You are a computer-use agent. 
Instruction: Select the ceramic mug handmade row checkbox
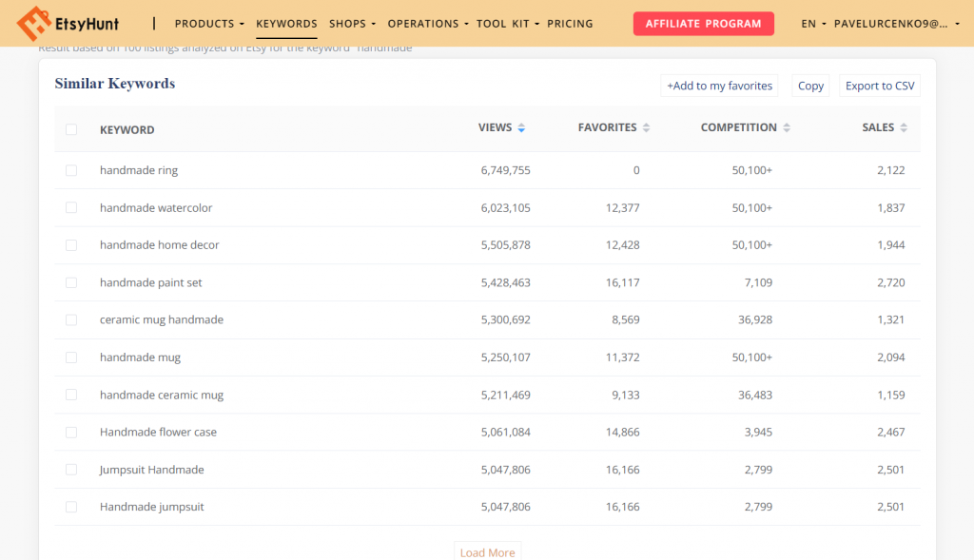tap(71, 320)
